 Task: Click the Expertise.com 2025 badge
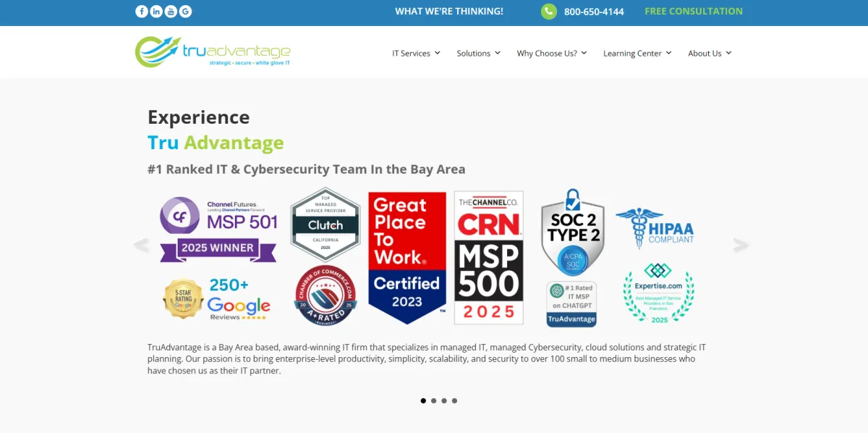pos(658,293)
